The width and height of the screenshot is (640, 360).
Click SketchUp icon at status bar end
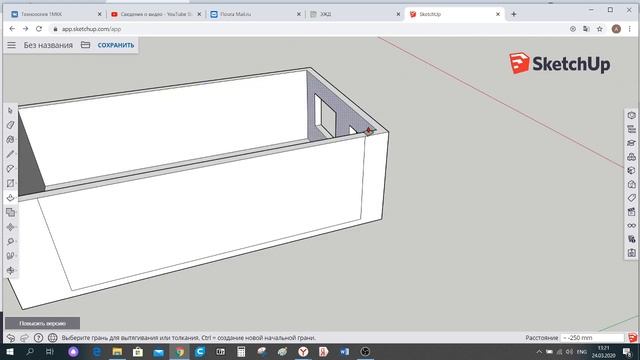click(x=632, y=338)
